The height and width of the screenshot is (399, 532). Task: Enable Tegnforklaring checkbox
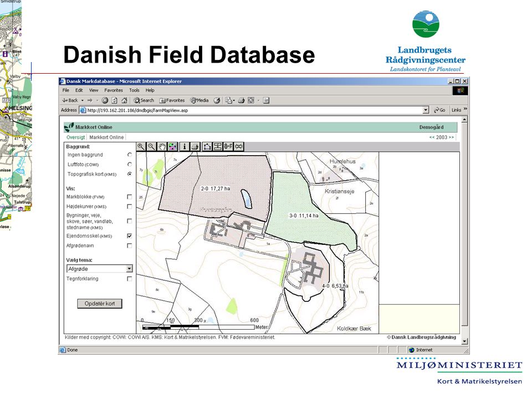pyautogui.click(x=129, y=279)
